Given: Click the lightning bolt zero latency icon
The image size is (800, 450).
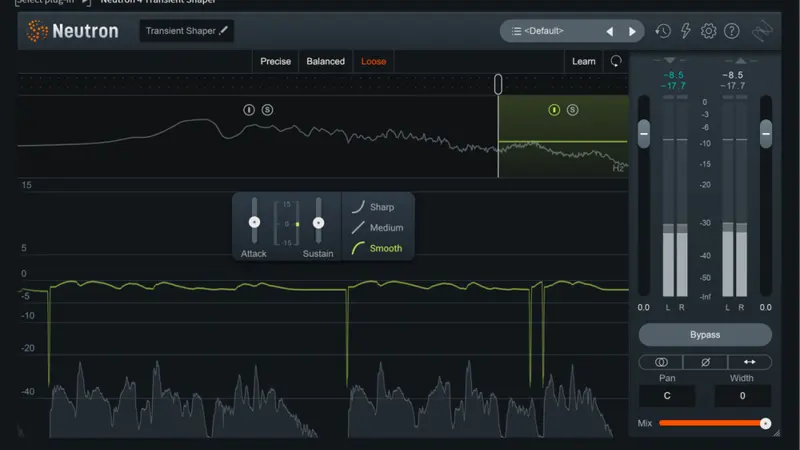Looking at the screenshot, I should point(686,31).
